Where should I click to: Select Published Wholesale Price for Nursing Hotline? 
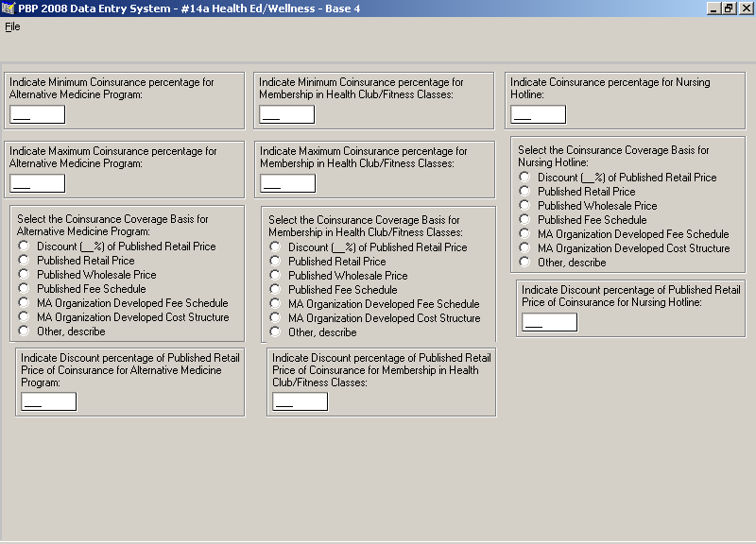click(588, 206)
